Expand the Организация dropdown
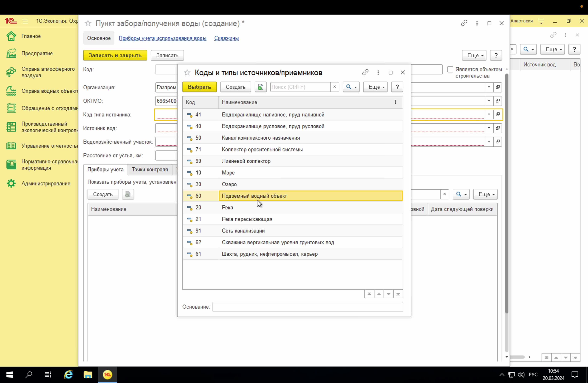 point(489,87)
